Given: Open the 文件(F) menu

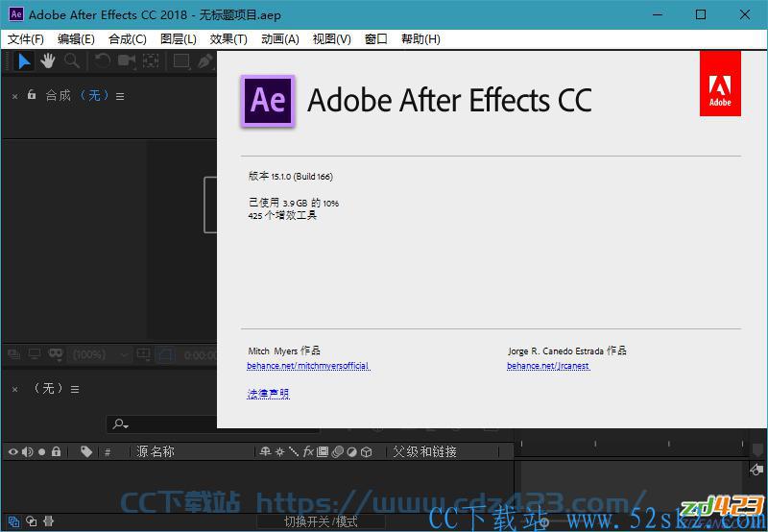Looking at the screenshot, I should pos(26,39).
